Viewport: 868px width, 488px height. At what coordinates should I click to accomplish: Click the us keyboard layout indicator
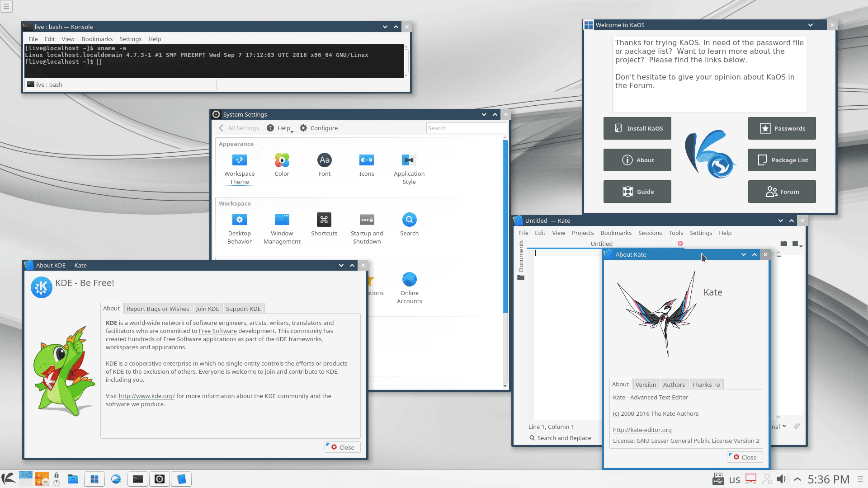(x=735, y=479)
